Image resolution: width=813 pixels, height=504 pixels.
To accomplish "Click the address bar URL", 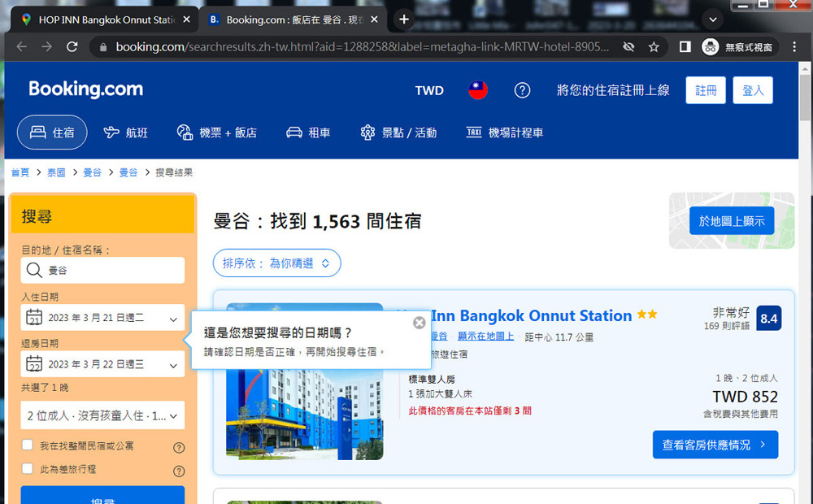I will [x=362, y=46].
